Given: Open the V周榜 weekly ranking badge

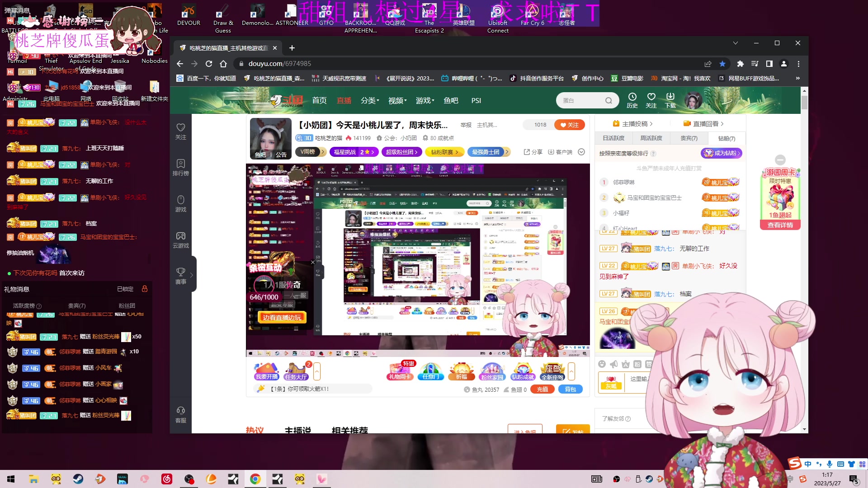Looking at the screenshot, I should pyautogui.click(x=311, y=152).
